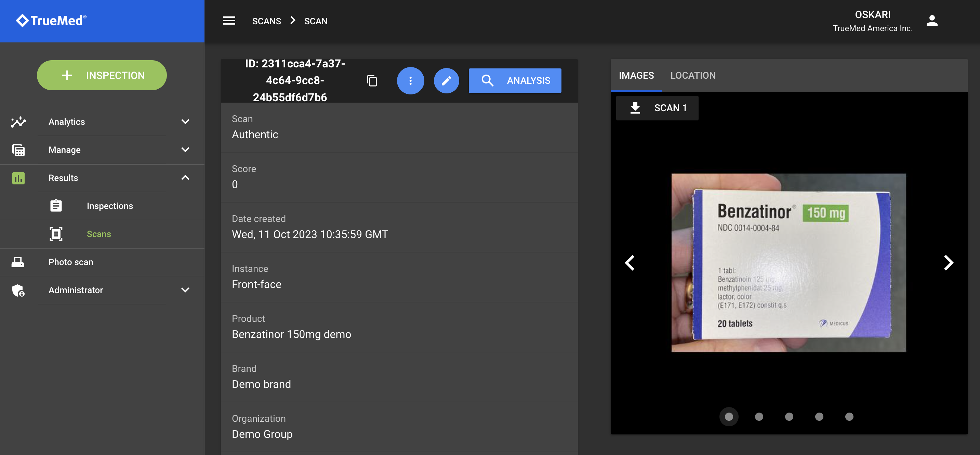Click the Demo Group organization value
The height and width of the screenshot is (455, 980).
click(262, 434)
